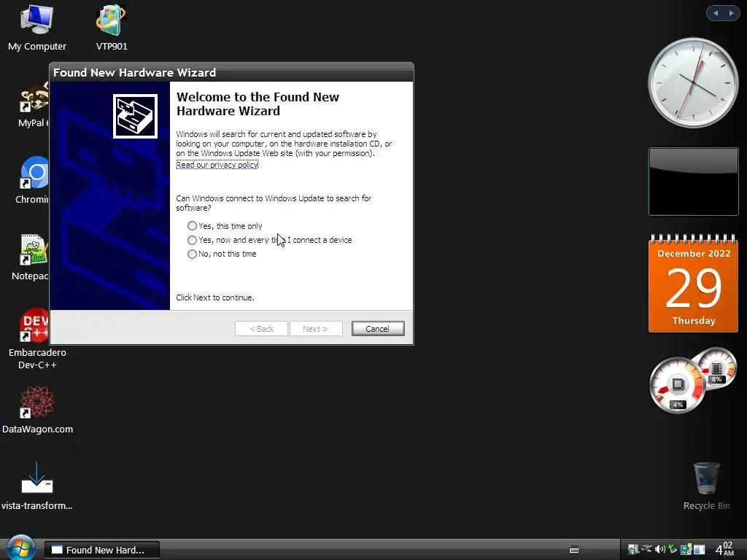Select the vista-transform download icon
The height and width of the screenshot is (560, 747).
(37, 486)
